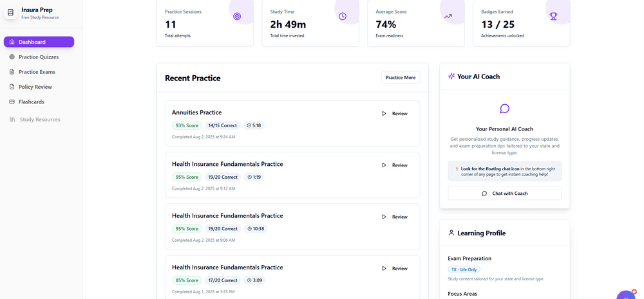Open Dashboard in the sidebar

(39, 42)
